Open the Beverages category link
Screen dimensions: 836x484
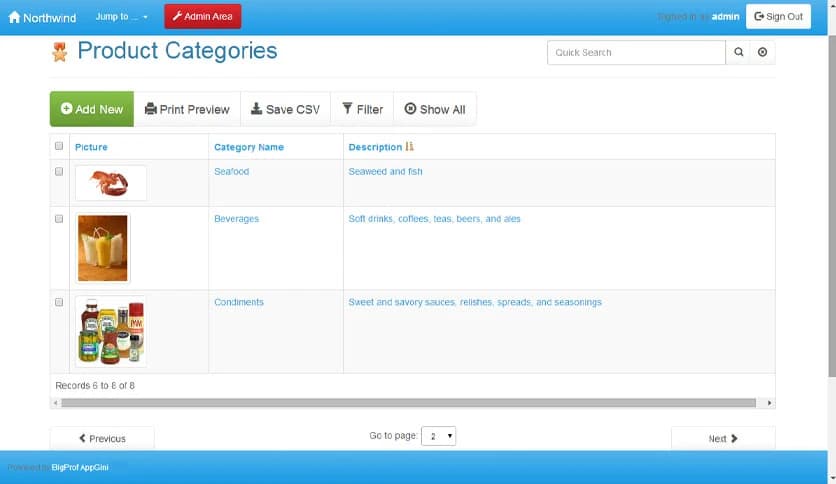point(236,219)
